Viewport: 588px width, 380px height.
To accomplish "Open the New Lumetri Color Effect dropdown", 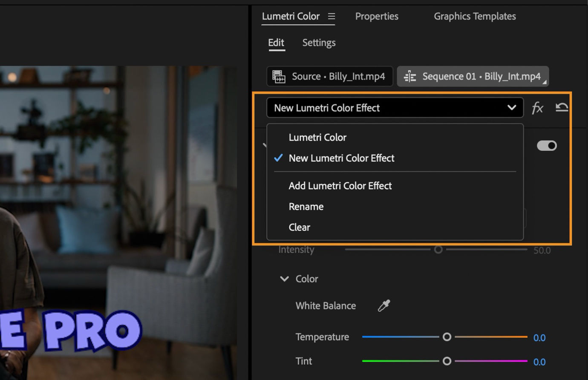I will click(511, 108).
